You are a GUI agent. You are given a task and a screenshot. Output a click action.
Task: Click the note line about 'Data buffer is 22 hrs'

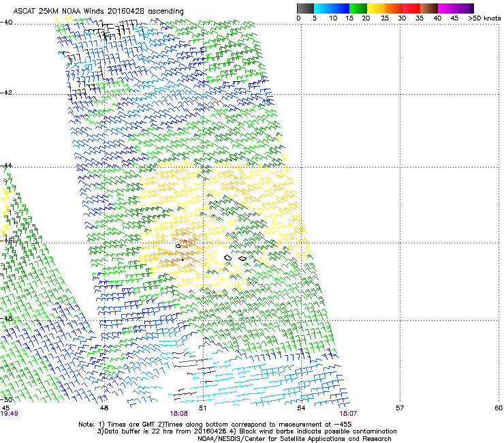(247, 431)
